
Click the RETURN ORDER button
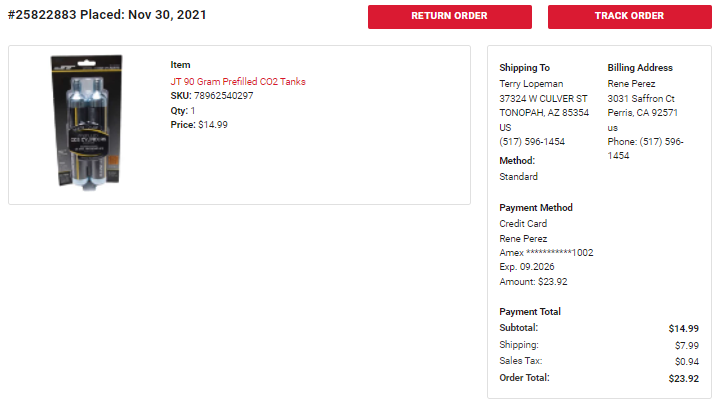click(450, 17)
